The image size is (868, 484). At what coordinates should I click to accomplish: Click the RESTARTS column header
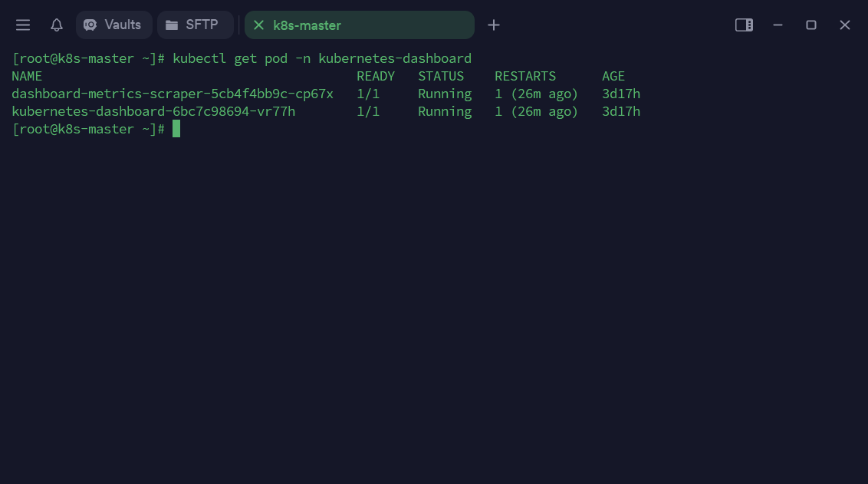tap(525, 76)
